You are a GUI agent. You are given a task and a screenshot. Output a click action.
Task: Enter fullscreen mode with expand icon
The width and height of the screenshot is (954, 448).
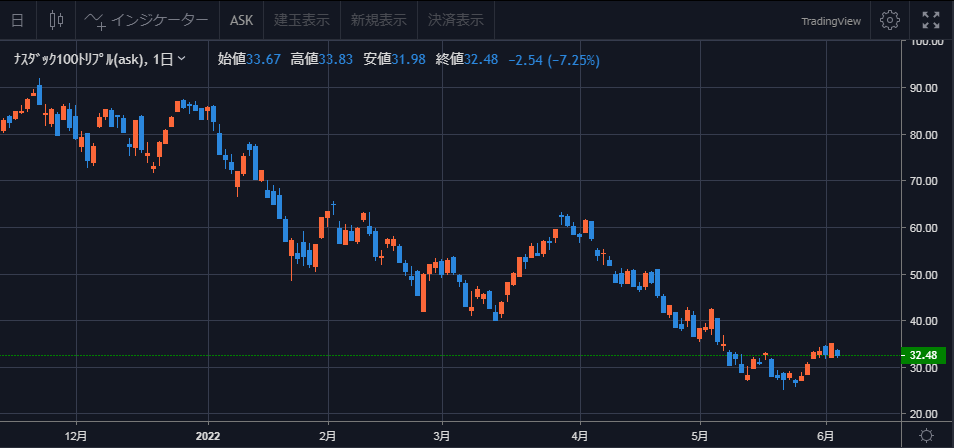pyautogui.click(x=930, y=20)
